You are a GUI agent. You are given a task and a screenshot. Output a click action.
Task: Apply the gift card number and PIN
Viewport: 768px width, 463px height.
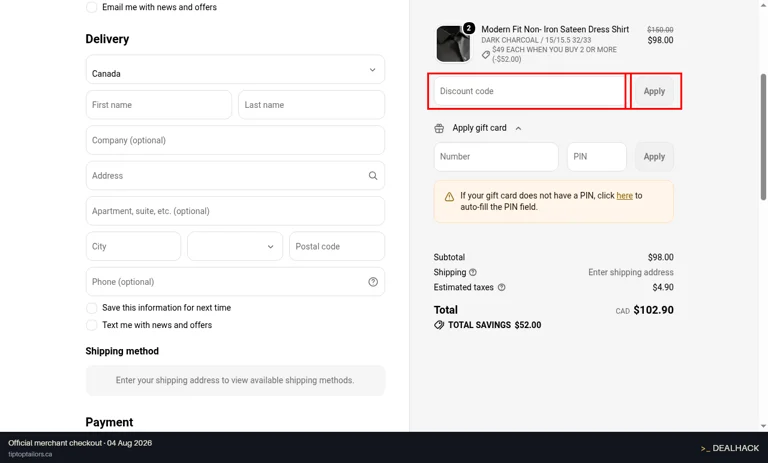654,157
